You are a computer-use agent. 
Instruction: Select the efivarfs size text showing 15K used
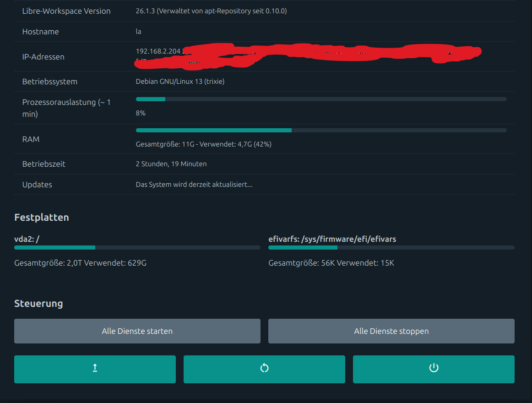coord(331,263)
